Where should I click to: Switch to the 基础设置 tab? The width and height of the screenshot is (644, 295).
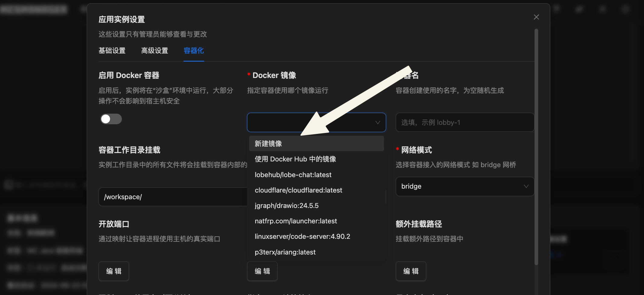point(112,51)
